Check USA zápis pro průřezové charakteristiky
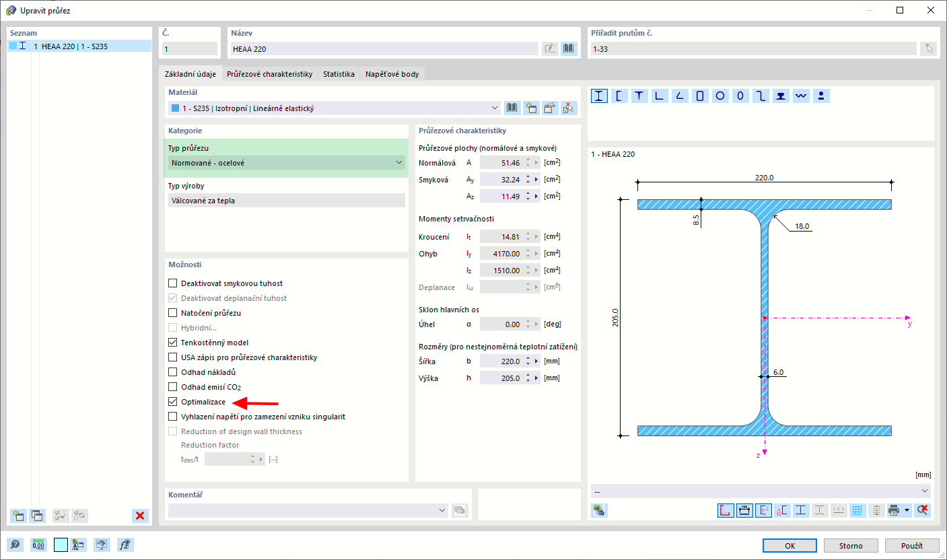947x560 pixels. pyautogui.click(x=173, y=357)
